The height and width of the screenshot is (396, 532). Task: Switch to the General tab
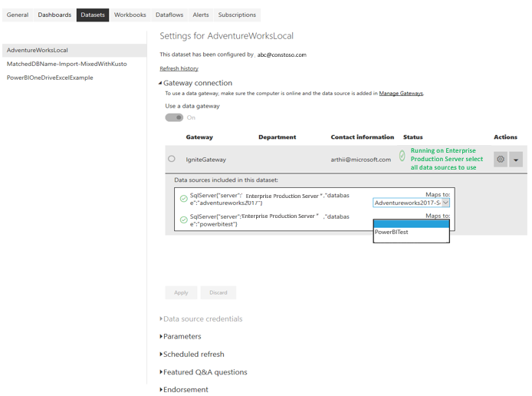18,15
